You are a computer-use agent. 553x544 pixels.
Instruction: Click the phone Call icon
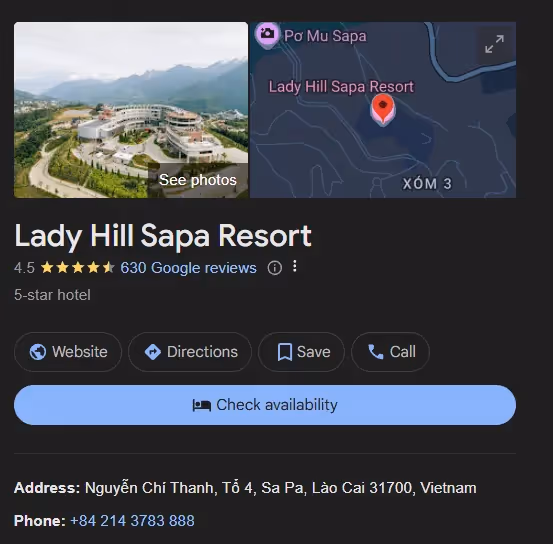(x=376, y=352)
